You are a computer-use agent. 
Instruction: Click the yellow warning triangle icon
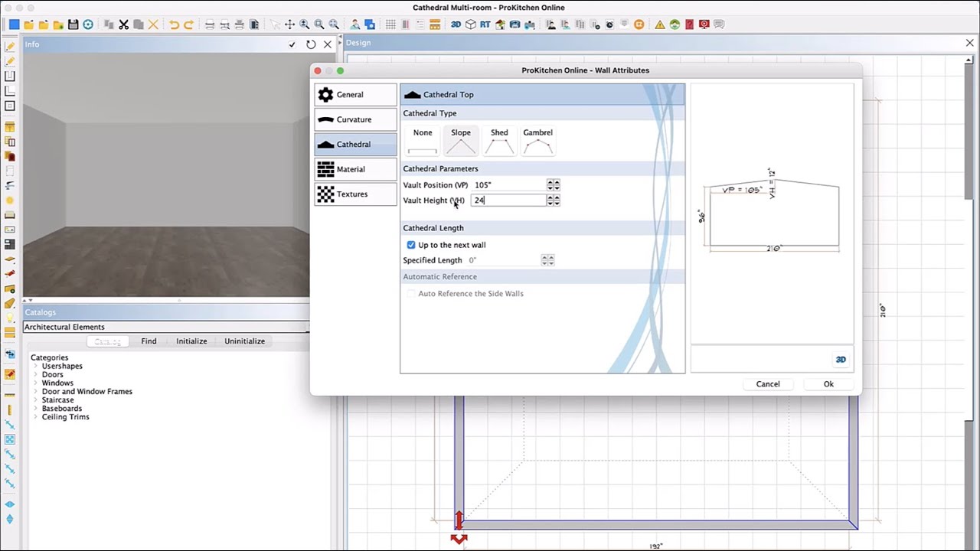tap(660, 24)
